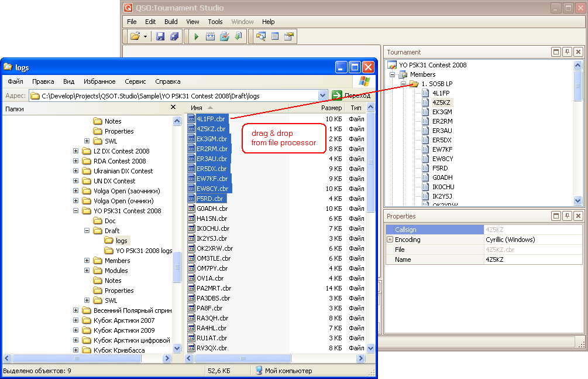Open the Tools menu
588x379 pixels.
point(215,22)
